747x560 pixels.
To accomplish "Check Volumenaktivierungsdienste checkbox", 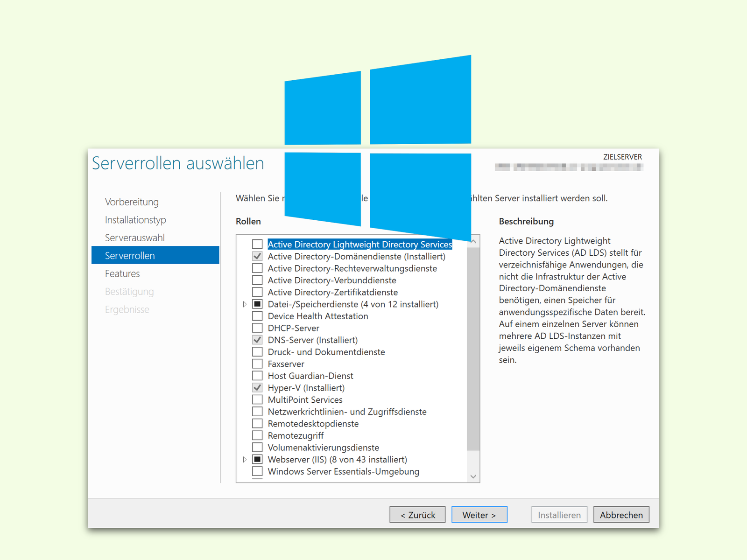I will point(257,448).
